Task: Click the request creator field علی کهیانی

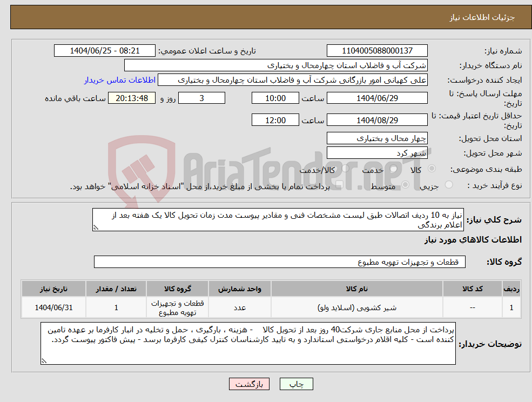Action: pos(292,80)
